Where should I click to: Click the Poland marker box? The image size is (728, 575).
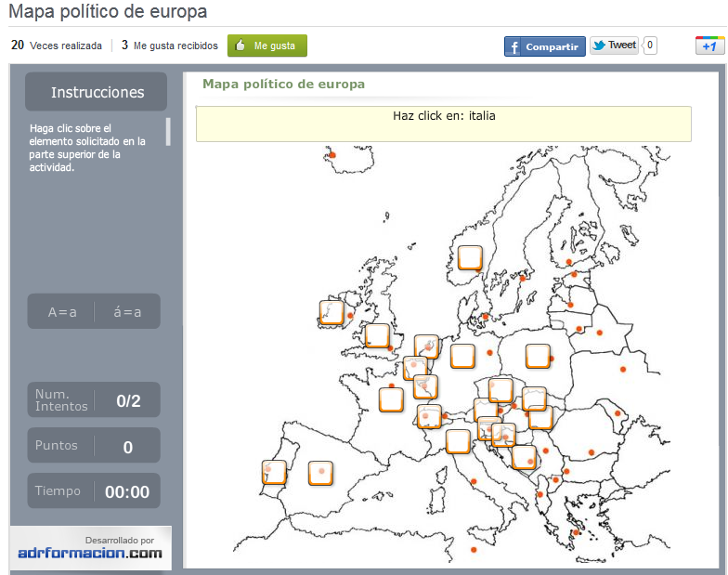click(x=538, y=356)
